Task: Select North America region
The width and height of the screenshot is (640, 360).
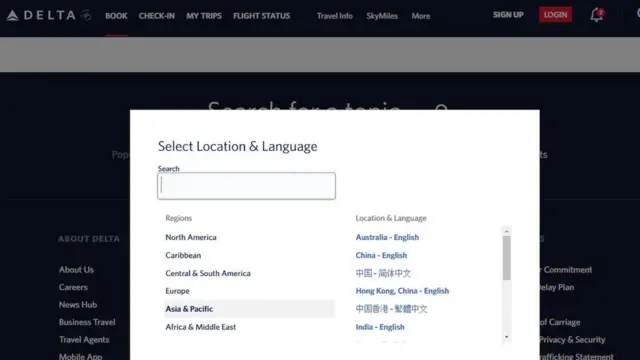Action: click(x=191, y=237)
